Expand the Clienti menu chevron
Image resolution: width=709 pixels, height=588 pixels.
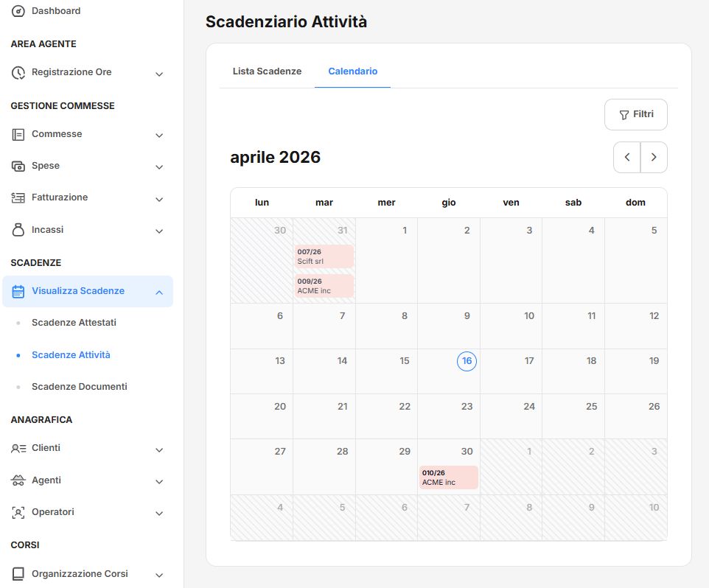[x=159, y=449]
